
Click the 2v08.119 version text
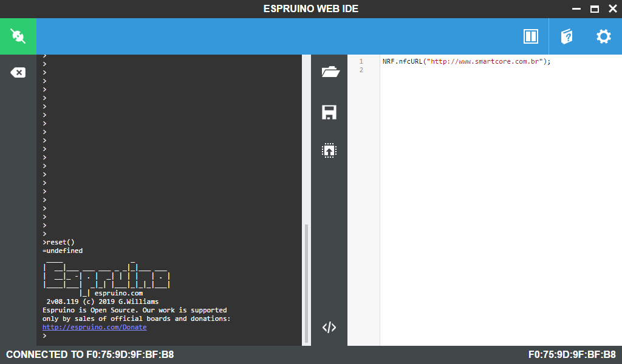[x=63, y=302]
